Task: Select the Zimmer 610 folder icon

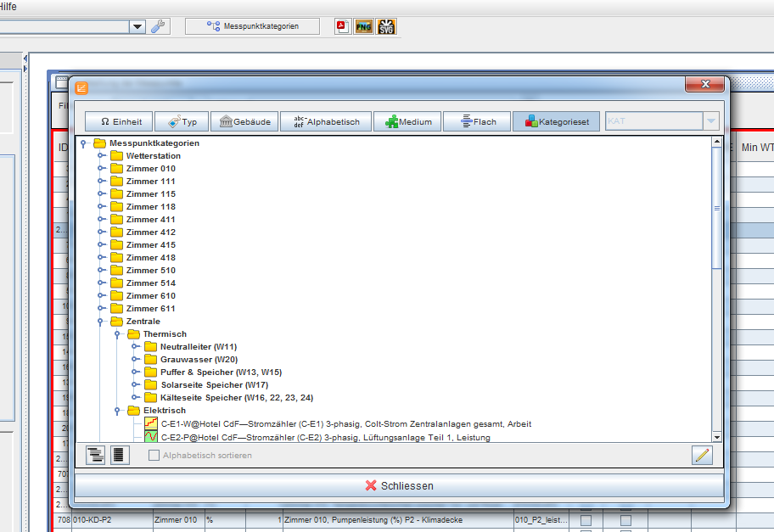Action: pos(116,295)
